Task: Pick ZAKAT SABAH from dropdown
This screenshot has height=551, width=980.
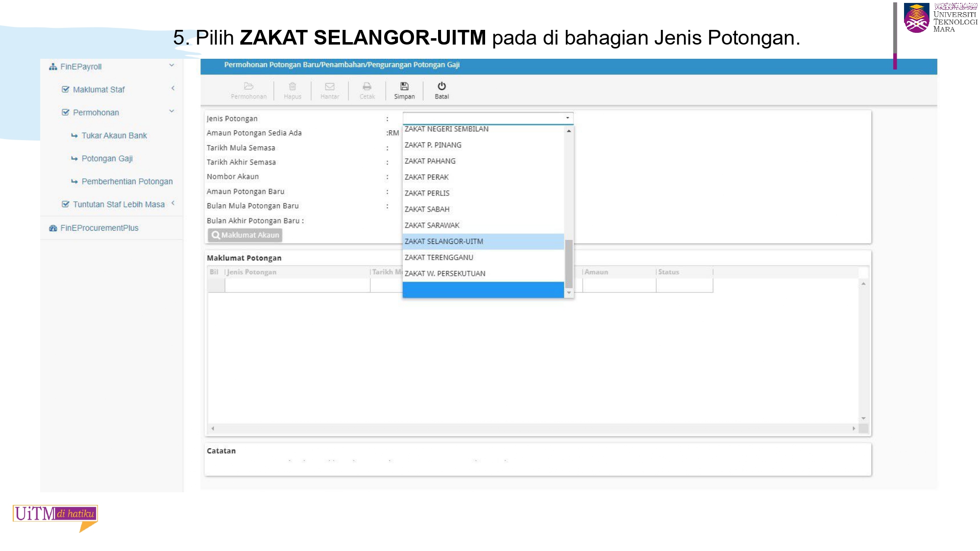Action: click(483, 209)
